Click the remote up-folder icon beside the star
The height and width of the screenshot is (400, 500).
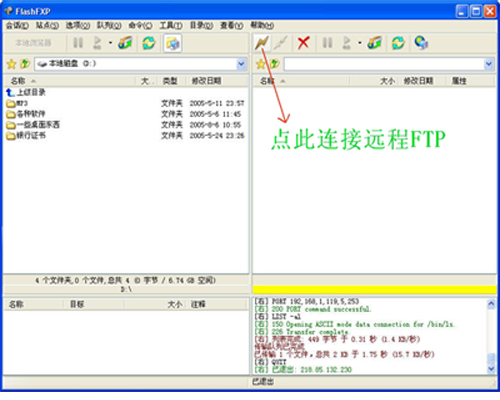click(x=274, y=64)
